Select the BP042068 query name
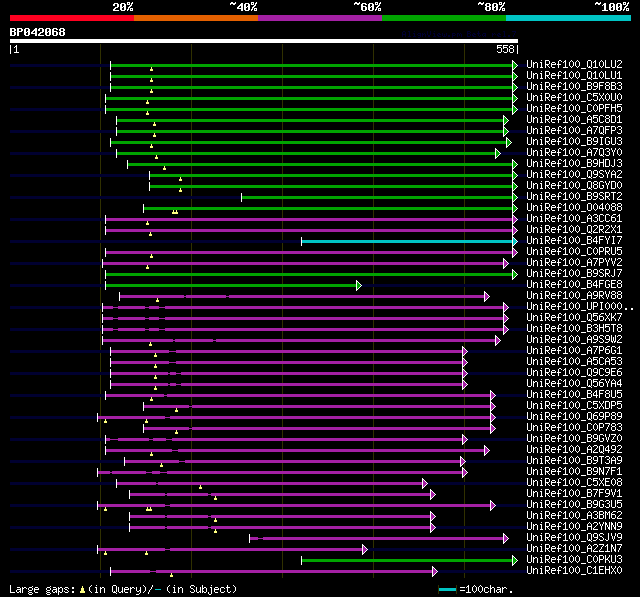Screen dimensions: 640x597 click(38, 32)
